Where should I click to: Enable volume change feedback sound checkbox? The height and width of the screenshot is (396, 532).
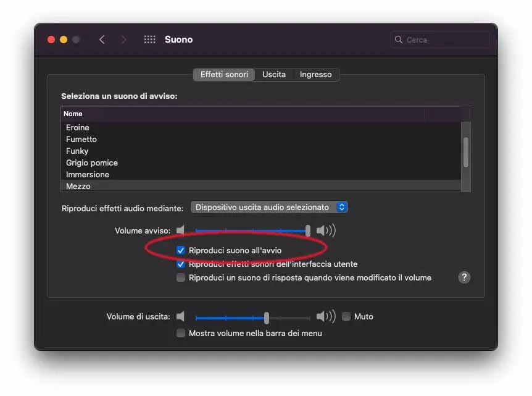[x=181, y=277]
